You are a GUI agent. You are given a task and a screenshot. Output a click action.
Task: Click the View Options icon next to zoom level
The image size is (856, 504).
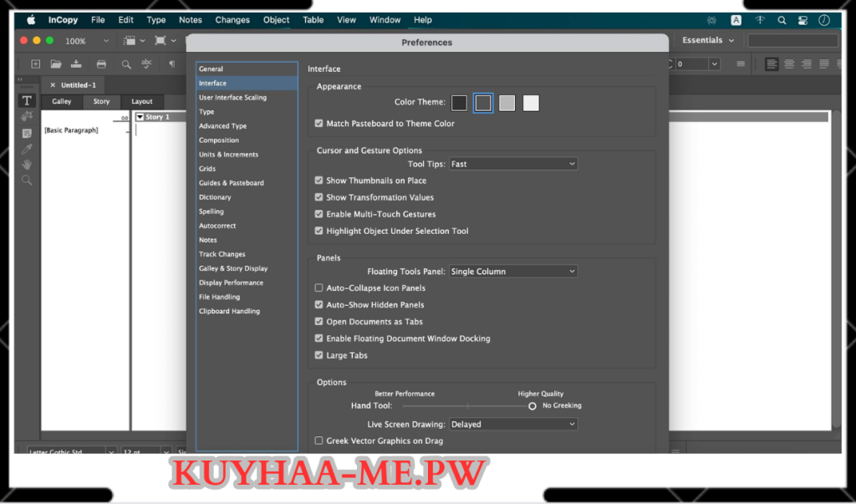tap(130, 40)
